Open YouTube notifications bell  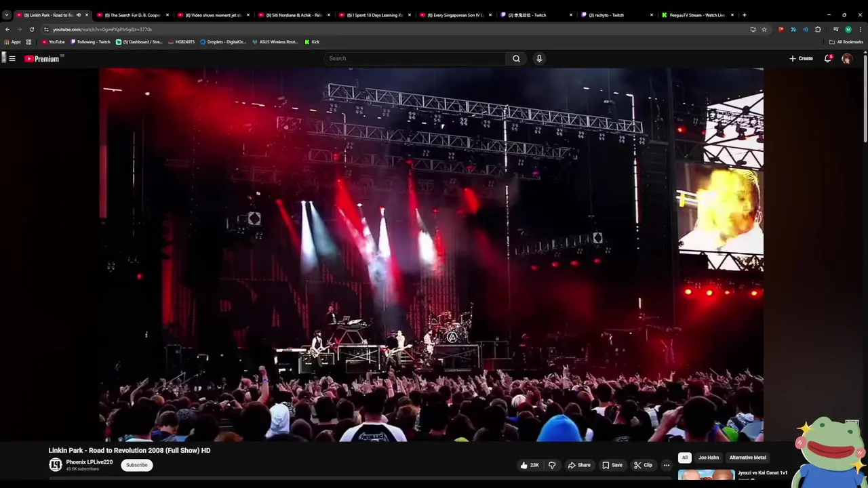(828, 58)
